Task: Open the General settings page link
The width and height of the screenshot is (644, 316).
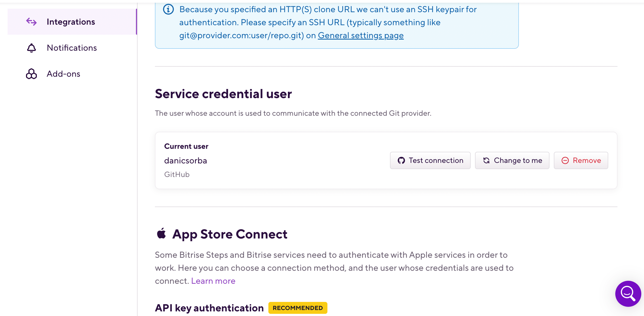Action: 361,35
